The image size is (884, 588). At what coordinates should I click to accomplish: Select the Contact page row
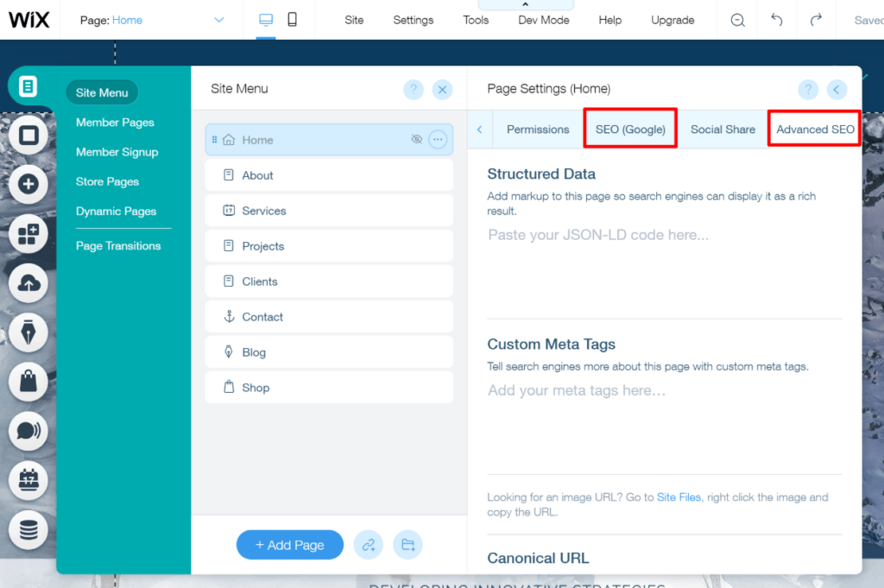[329, 317]
